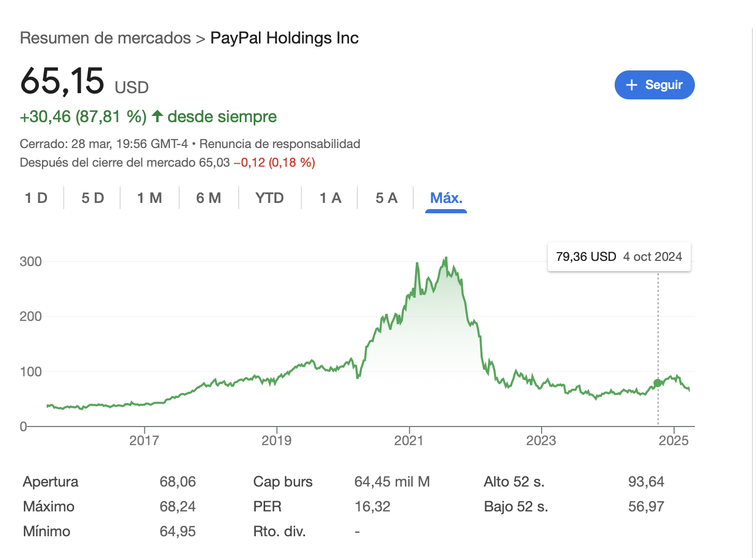Click the 300 y-axis label

[x=31, y=261]
